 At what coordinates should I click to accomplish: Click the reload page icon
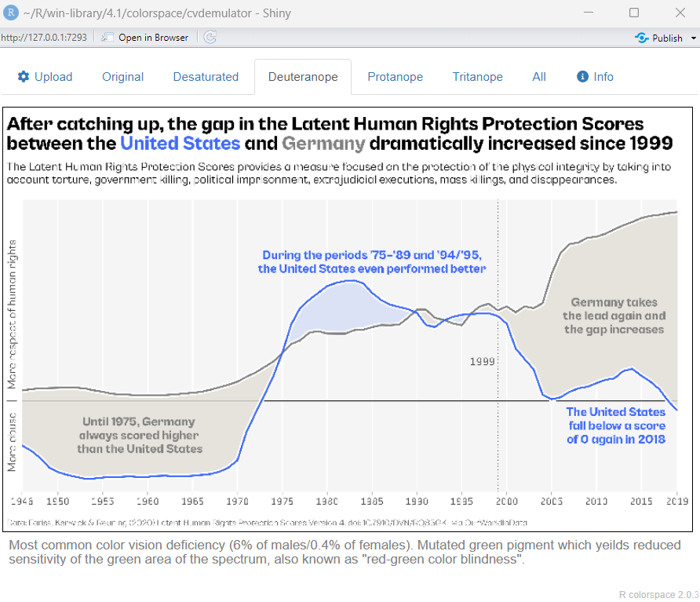(x=210, y=37)
